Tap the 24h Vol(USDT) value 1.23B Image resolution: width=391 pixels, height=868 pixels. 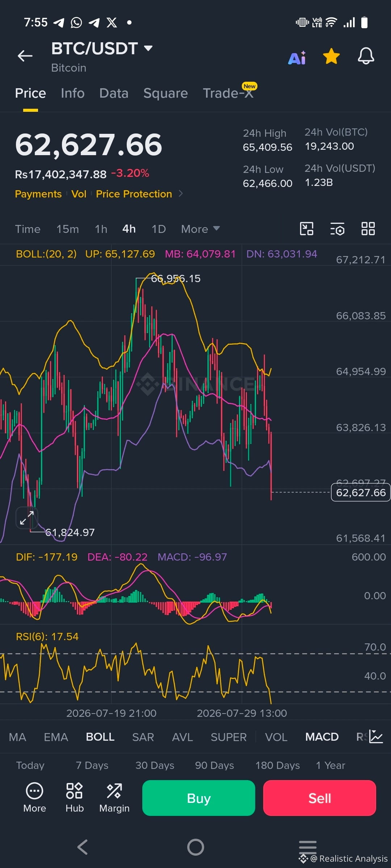point(319,182)
